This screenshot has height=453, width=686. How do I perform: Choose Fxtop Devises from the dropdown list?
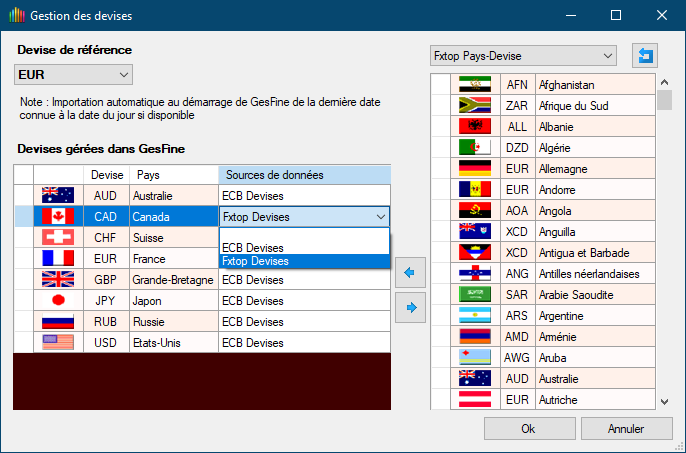256,261
